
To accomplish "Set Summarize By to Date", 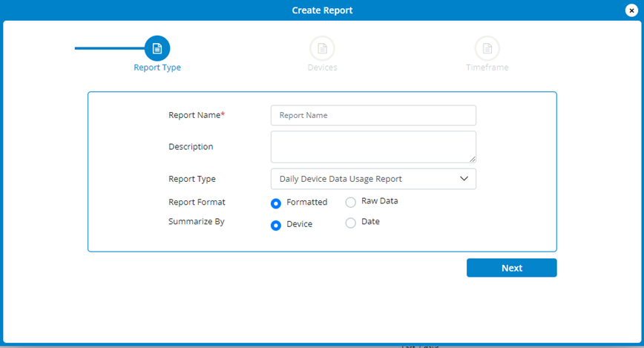I will tap(351, 223).
